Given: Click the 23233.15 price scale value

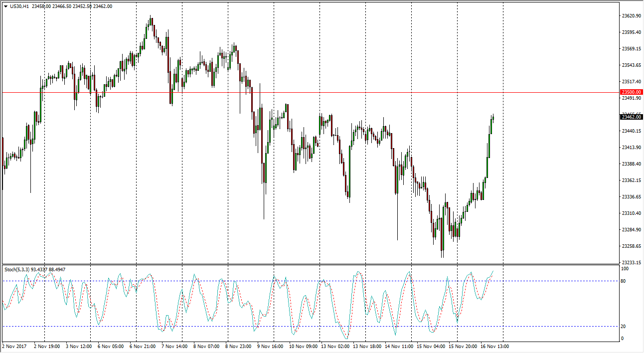Looking at the screenshot, I should [x=631, y=263].
